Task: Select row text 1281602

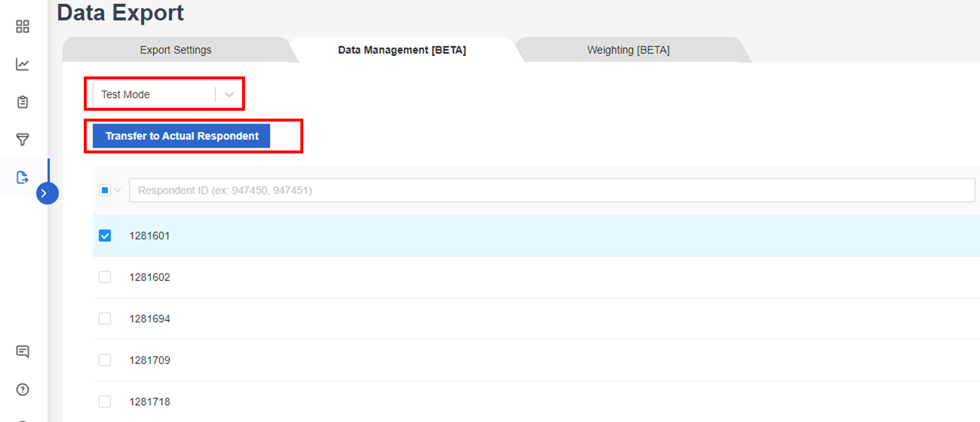Action: click(149, 277)
